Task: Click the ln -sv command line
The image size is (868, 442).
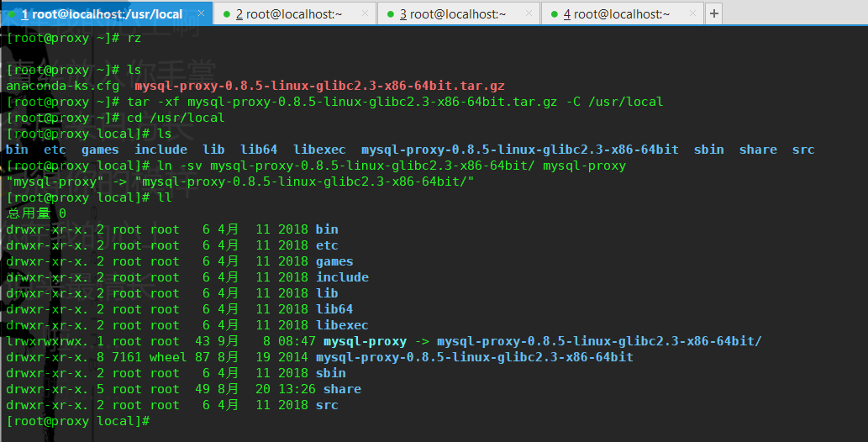Action: [x=316, y=166]
